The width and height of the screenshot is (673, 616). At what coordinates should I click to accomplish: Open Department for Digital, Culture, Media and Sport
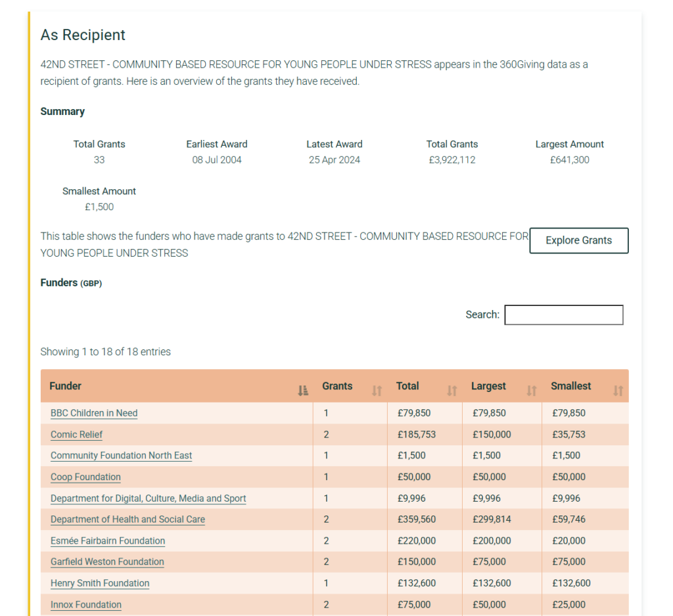click(x=148, y=498)
